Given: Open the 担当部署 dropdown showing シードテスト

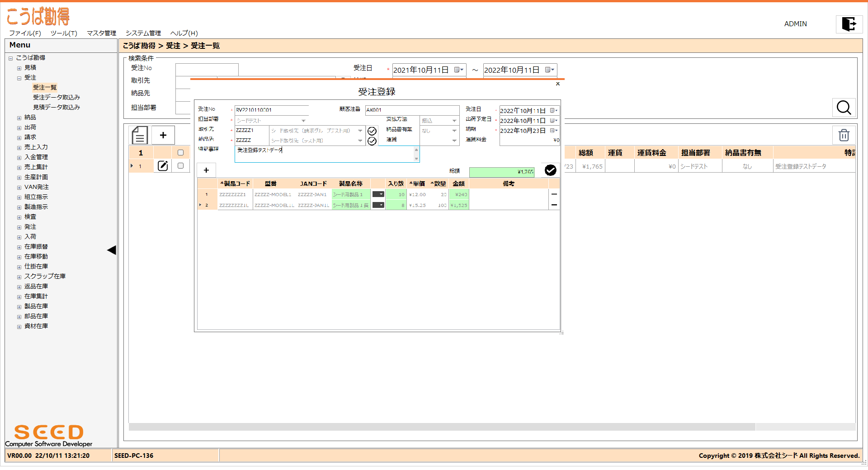Looking at the screenshot, I should click(303, 121).
